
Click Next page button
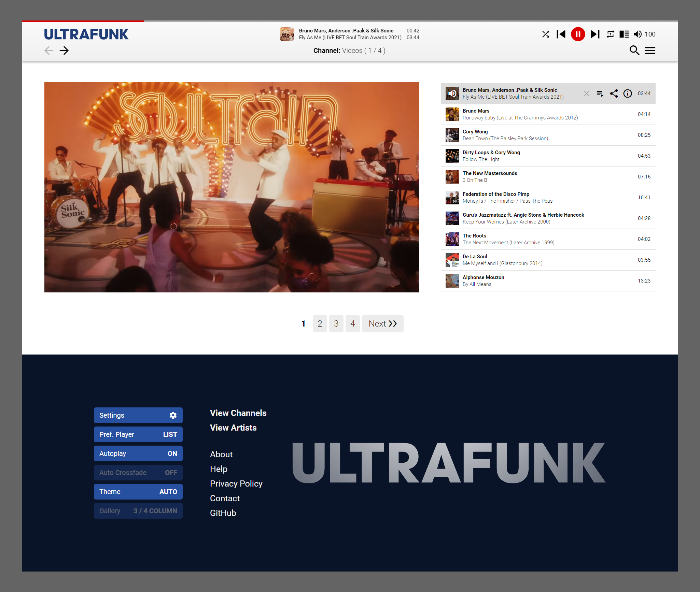click(383, 323)
